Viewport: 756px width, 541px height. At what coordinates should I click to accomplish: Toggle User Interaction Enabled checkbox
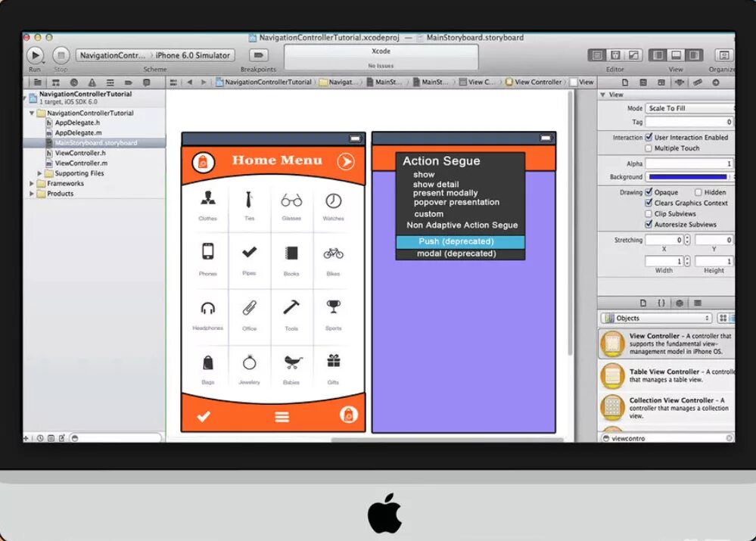pyautogui.click(x=649, y=137)
